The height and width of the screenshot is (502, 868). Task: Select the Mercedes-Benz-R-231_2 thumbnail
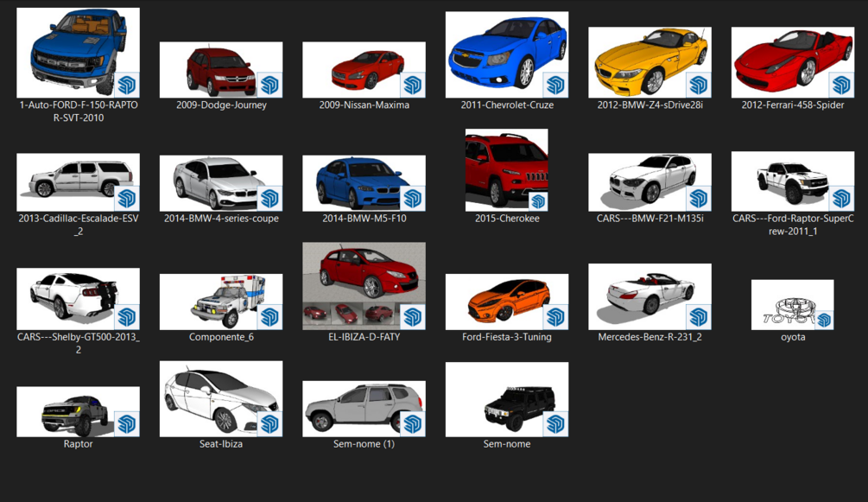point(649,297)
